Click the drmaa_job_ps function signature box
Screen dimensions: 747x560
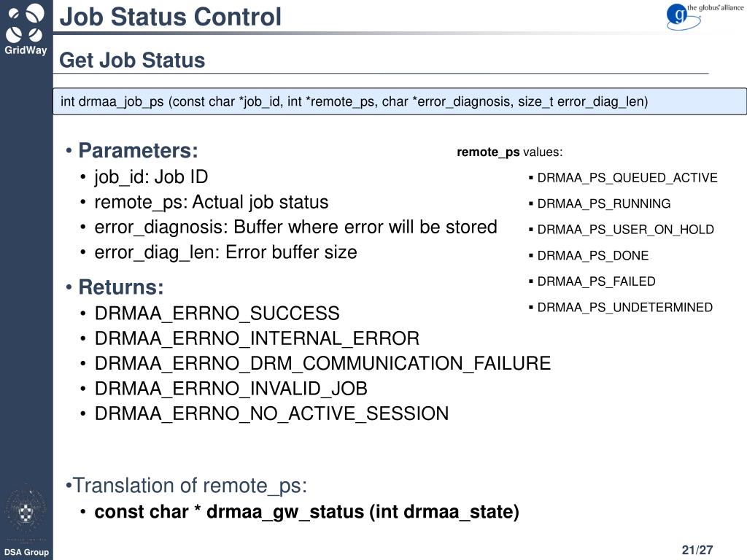(x=400, y=101)
